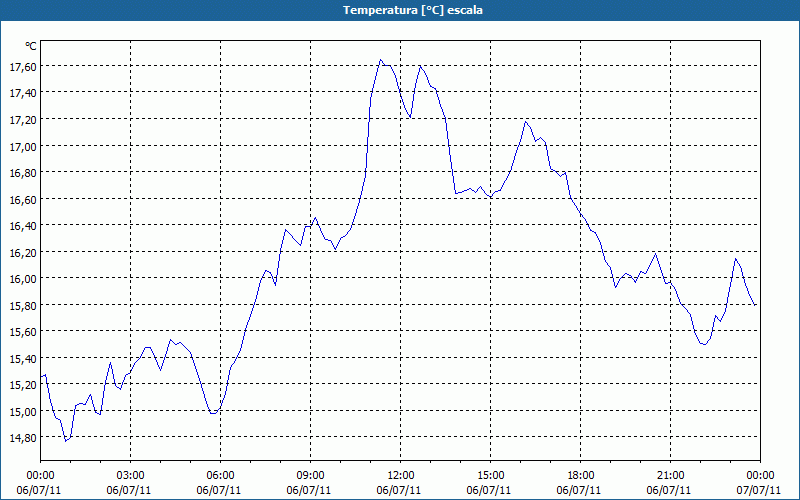This screenshot has height=500, width=800.
Task: Click the 15,60 y-axis value
Action: pos(23,332)
